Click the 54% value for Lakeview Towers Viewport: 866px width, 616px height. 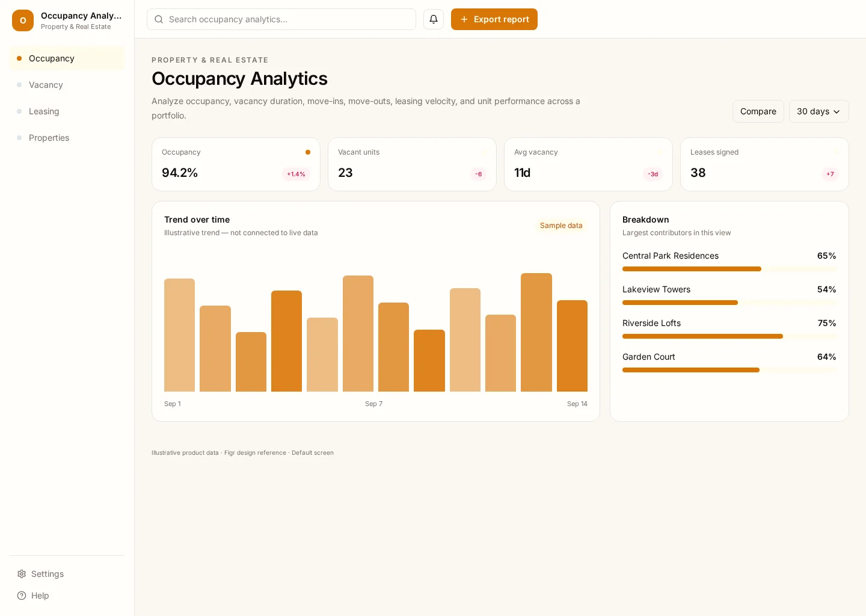(826, 289)
